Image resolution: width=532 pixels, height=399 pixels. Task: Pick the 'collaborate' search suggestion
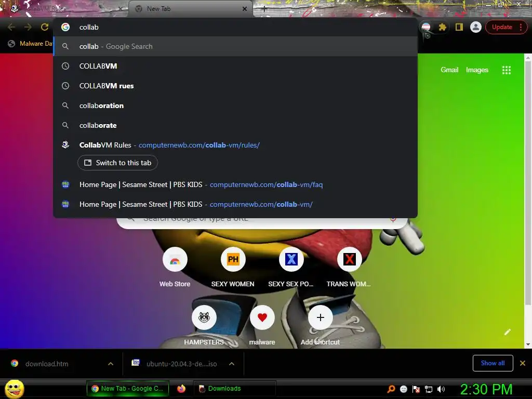(235, 125)
